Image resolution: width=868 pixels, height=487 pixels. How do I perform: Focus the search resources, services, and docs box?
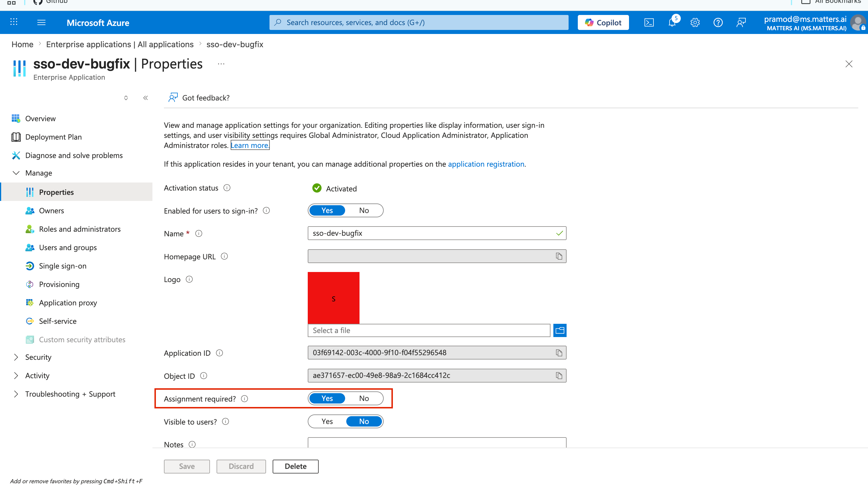[419, 23]
